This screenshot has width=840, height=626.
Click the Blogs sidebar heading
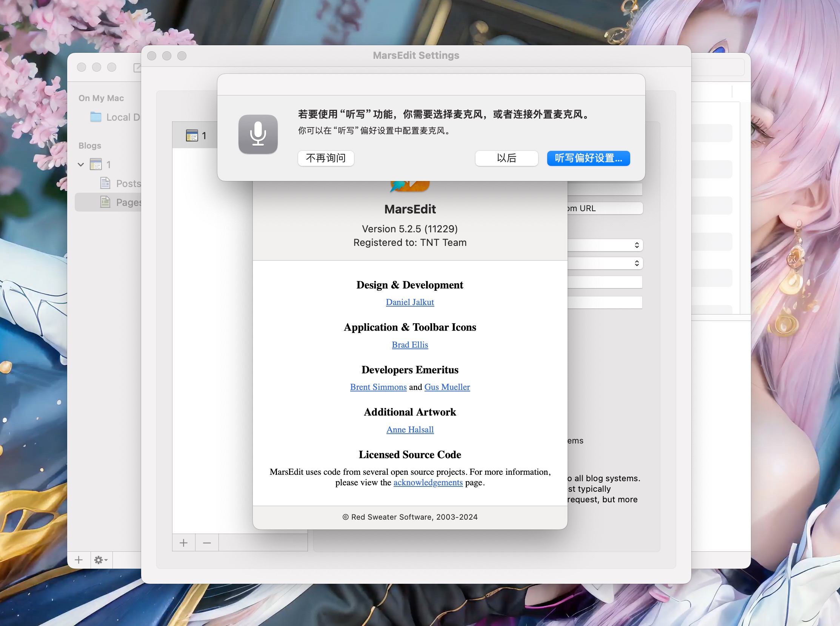click(90, 146)
